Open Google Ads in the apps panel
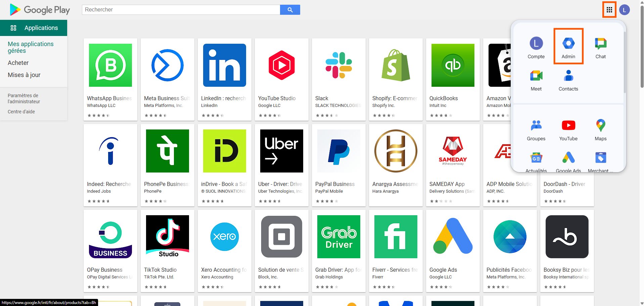Viewport: 644px width, 306px height. (568, 162)
